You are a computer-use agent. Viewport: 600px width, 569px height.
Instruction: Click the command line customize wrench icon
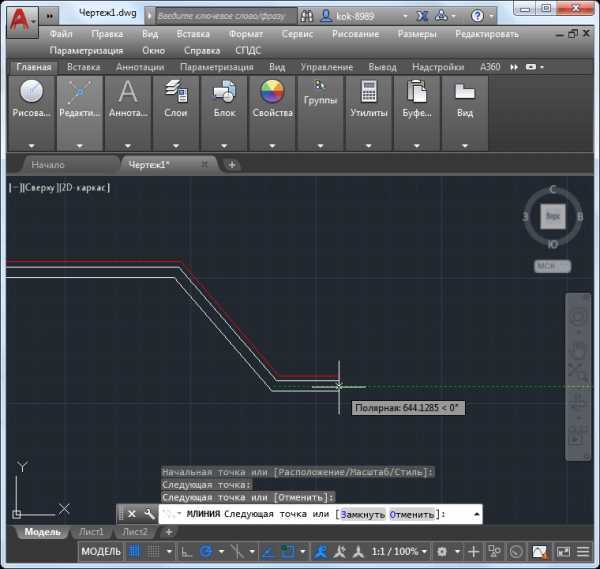(149, 514)
